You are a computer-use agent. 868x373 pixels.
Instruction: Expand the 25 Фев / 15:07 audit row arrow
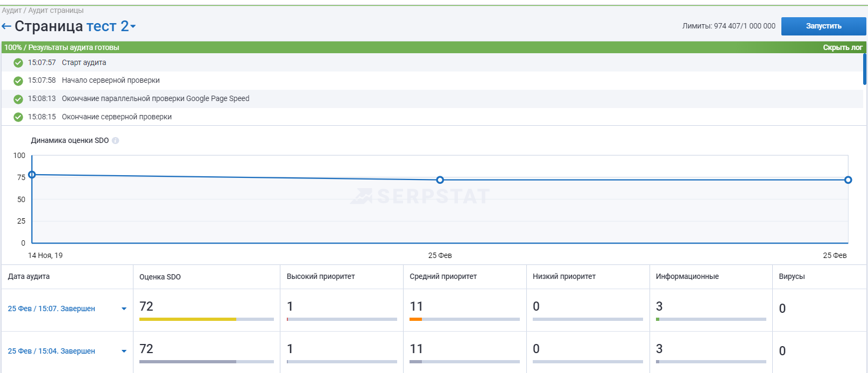[x=124, y=309]
